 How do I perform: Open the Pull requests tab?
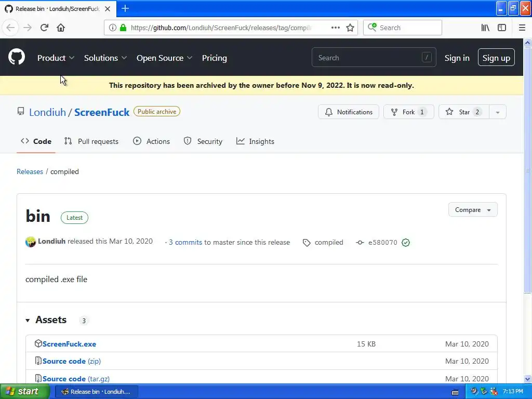tap(91, 141)
